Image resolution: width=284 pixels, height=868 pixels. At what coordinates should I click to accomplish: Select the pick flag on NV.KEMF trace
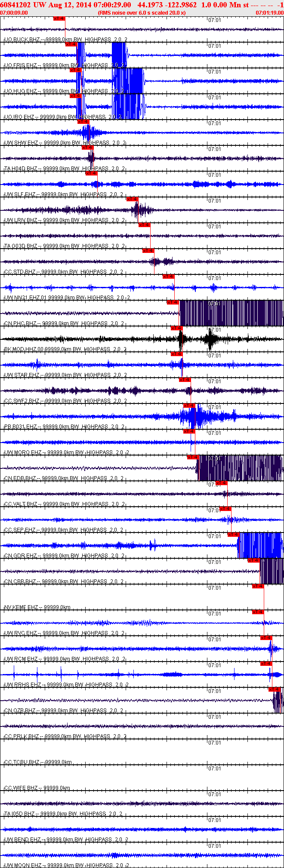258,586
